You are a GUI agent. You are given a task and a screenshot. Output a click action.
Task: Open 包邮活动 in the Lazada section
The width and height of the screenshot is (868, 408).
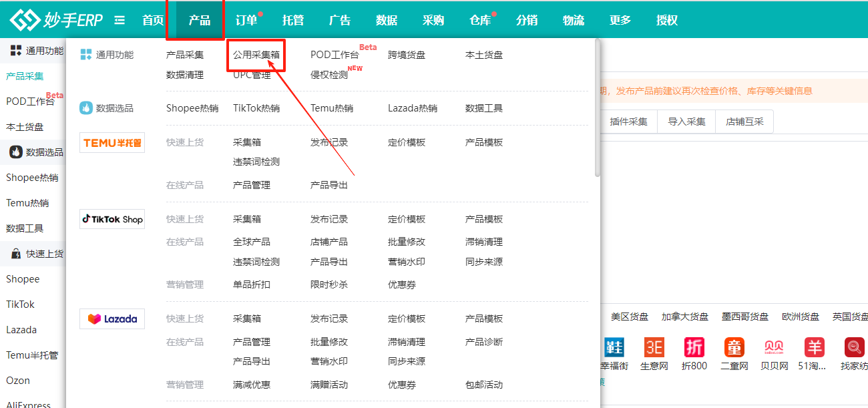484,385
